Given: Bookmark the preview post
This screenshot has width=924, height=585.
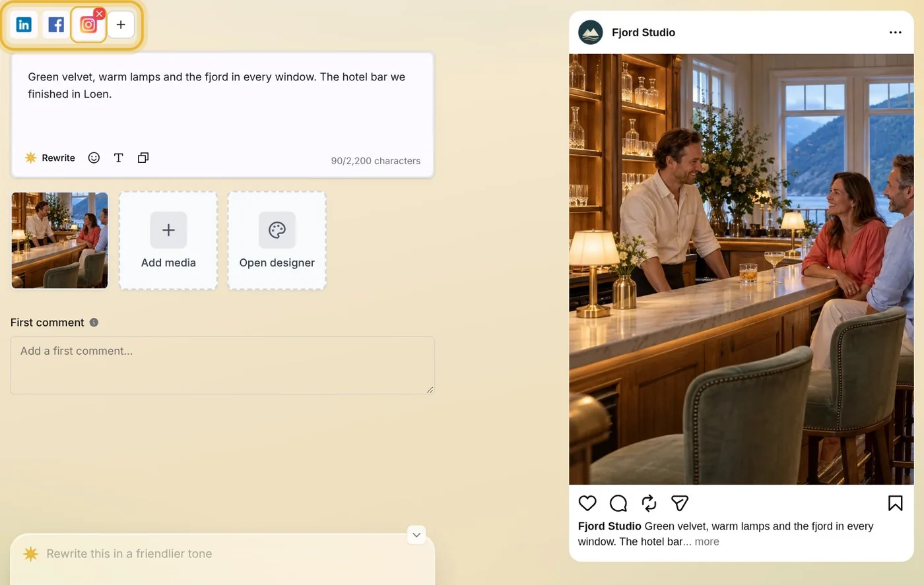Looking at the screenshot, I should click(x=896, y=503).
